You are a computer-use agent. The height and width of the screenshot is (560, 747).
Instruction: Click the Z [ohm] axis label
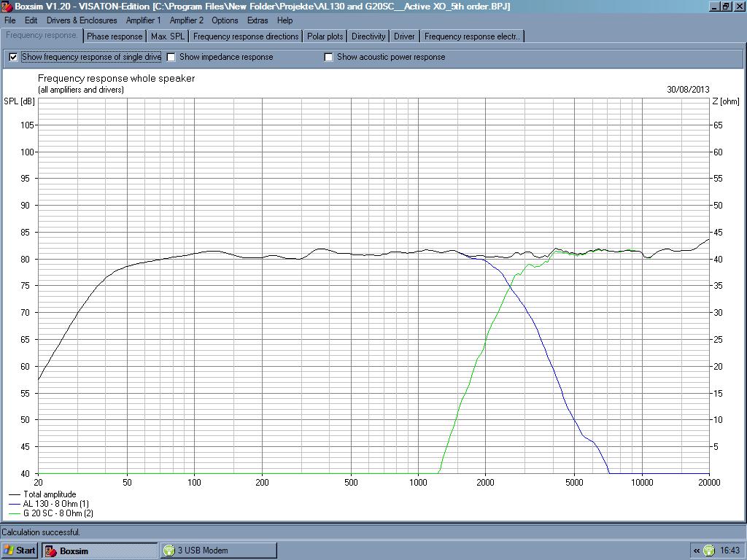pyautogui.click(x=726, y=101)
